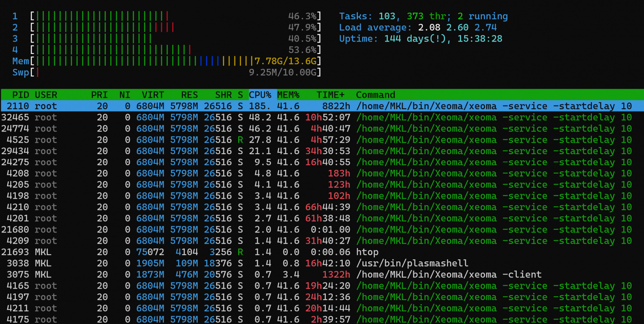This screenshot has height=324, width=644.
Task: Click the NI nice column header
Action: 125,95
